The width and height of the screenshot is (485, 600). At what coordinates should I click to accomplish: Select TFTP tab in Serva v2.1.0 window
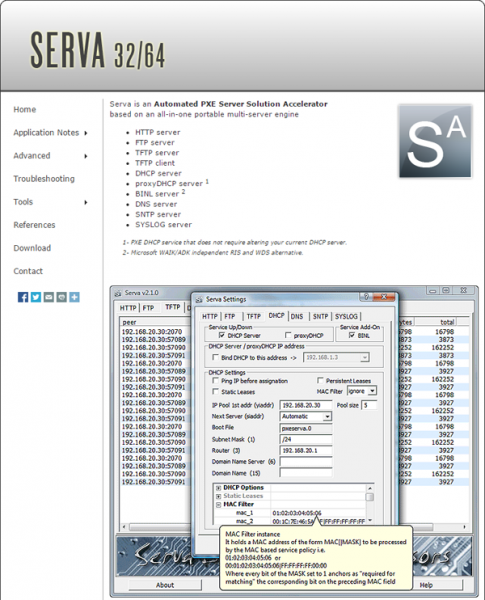[173, 307]
